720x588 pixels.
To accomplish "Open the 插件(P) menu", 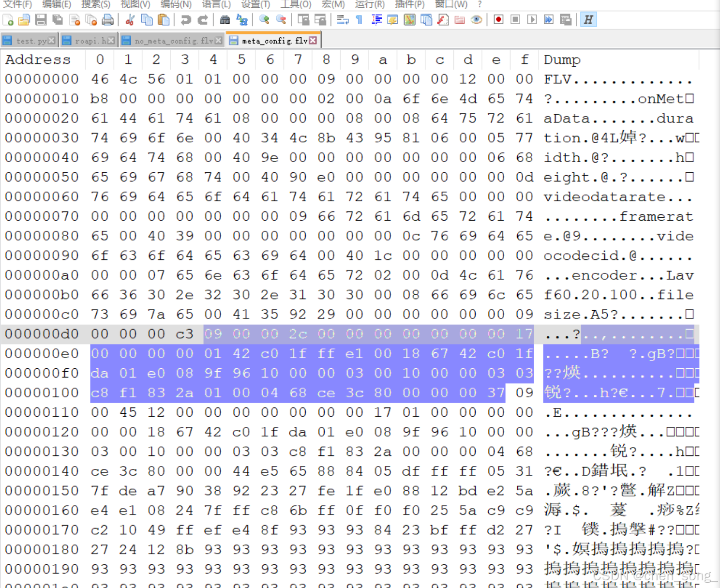I will pyautogui.click(x=410, y=4).
